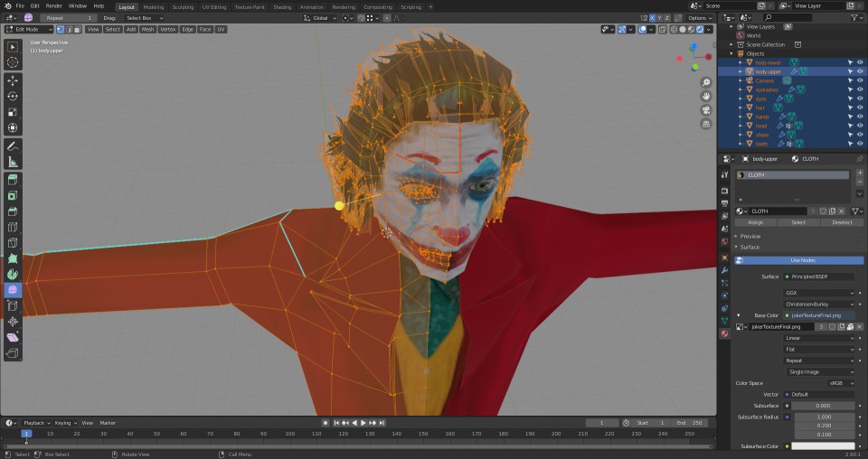This screenshot has width=868, height=459.
Task: Activate the Cursor tool
Action: pyautogui.click(x=12, y=62)
